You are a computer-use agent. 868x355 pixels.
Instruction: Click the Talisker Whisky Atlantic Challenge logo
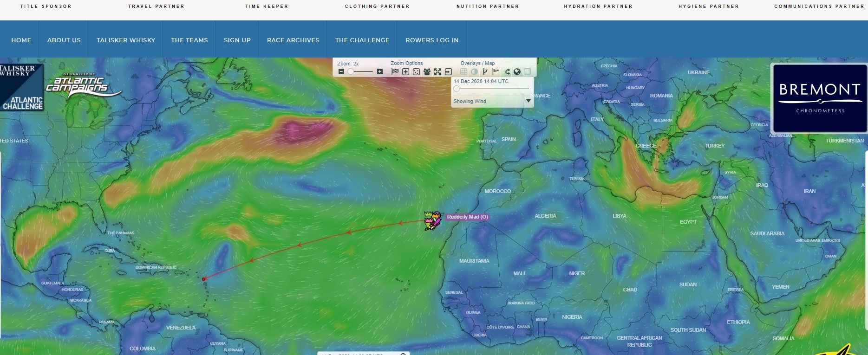click(x=21, y=87)
